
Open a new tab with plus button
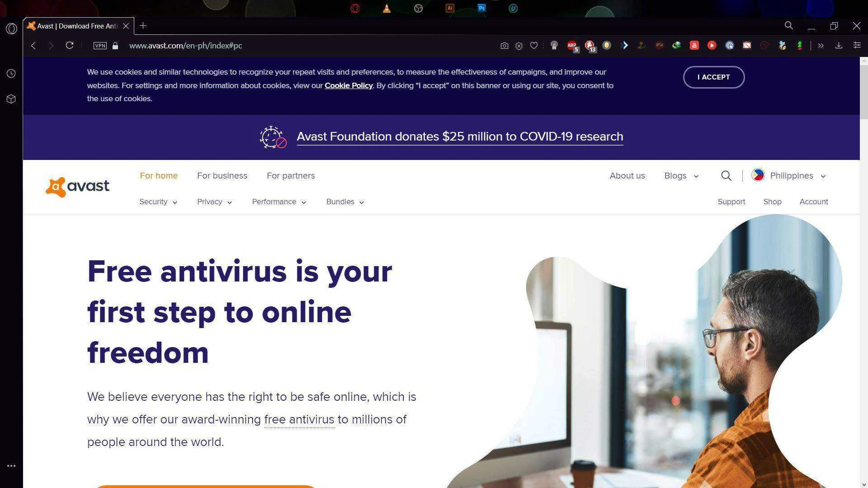(x=143, y=26)
